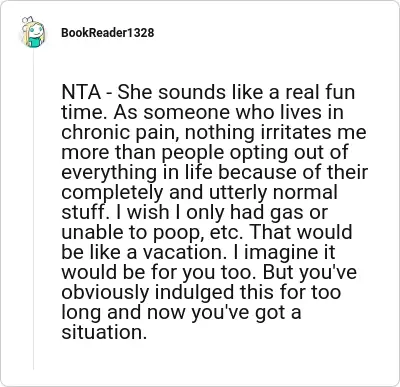Click the word "irritates" in the comment
Screen dimensions: 400x387
coord(293,132)
